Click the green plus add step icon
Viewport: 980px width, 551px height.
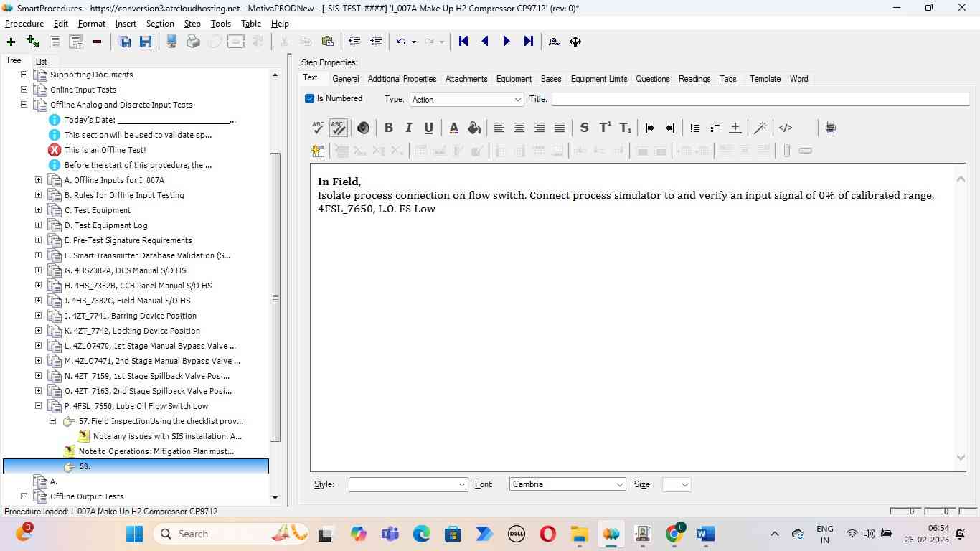pyautogui.click(x=11, y=42)
